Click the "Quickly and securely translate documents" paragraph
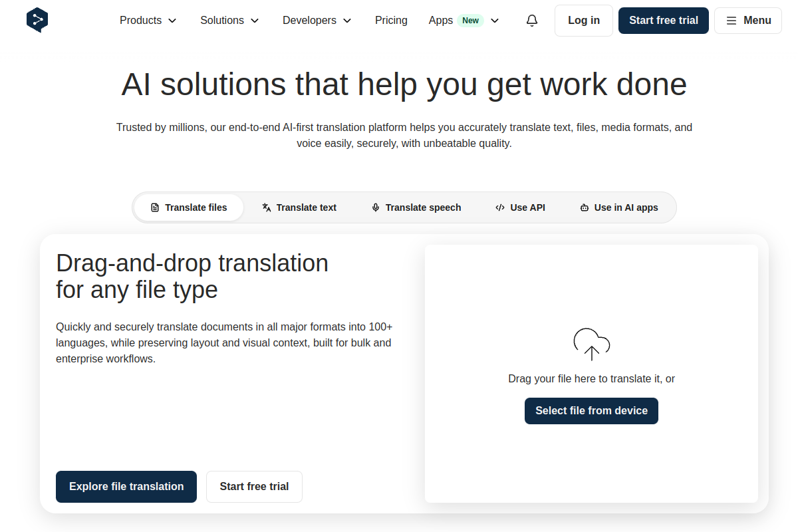This screenshot has width=798, height=532. click(x=224, y=343)
